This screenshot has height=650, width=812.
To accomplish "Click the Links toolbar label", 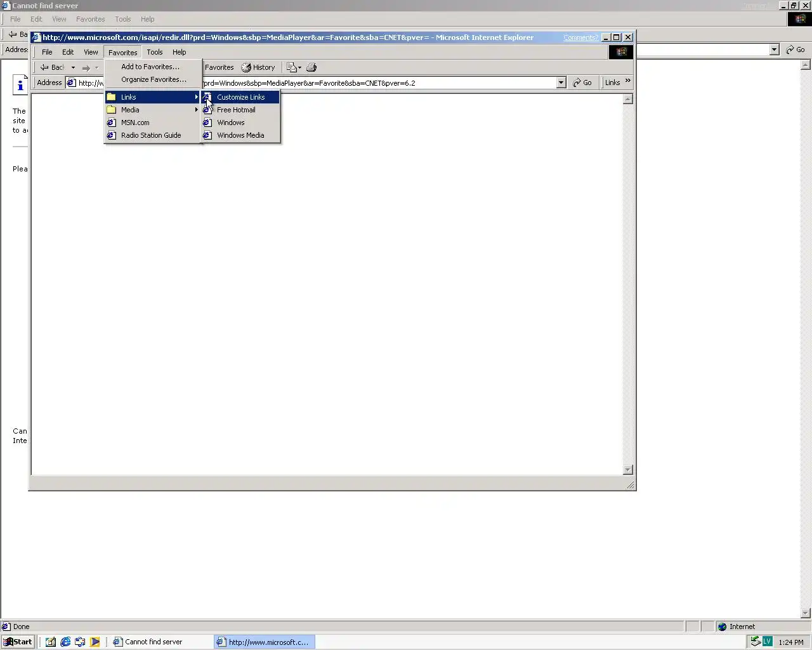I will click(612, 83).
